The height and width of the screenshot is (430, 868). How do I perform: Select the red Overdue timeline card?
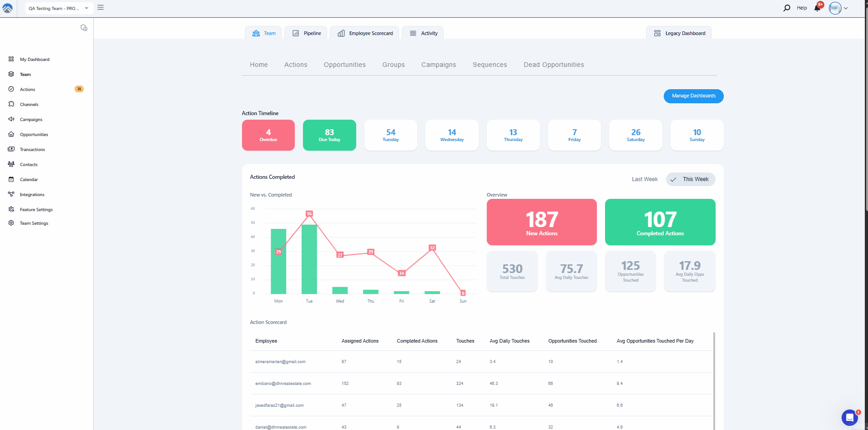coord(268,135)
